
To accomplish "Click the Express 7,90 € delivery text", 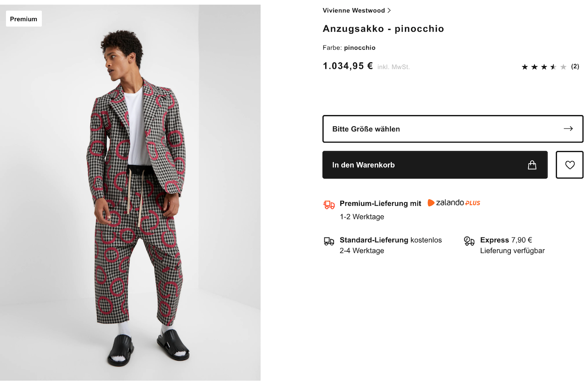I will point(506,240).
